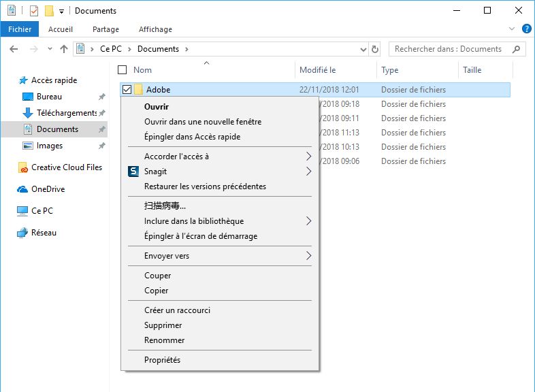
Task: Open the Customize Quick Access Toolbar dropdown arrow
Action: (x=61, y=12)
